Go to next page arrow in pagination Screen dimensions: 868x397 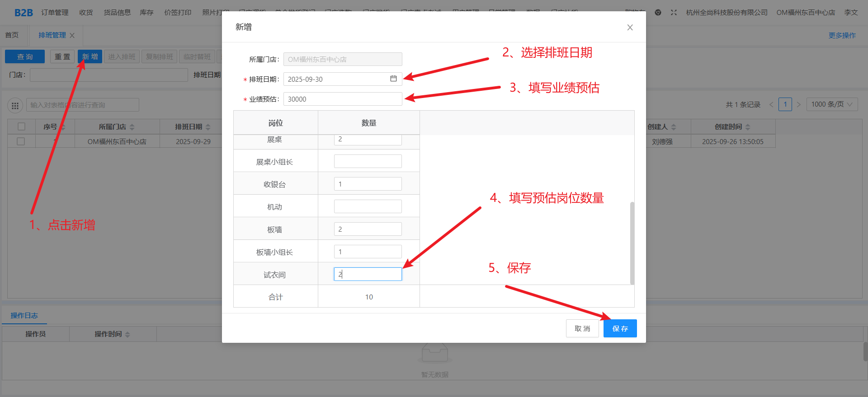pos(799,105)
